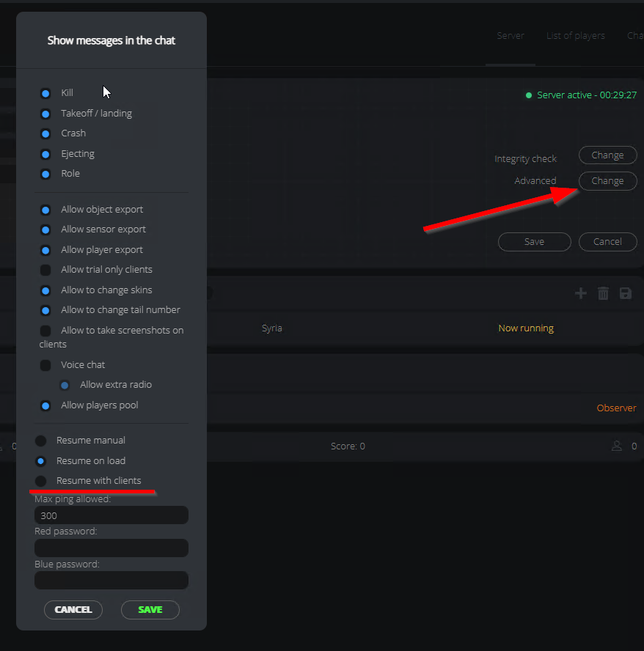Viewport: 644px width, 651px height.
Task: Click the plus icon to add mission
Action: [x=580, y=293]
